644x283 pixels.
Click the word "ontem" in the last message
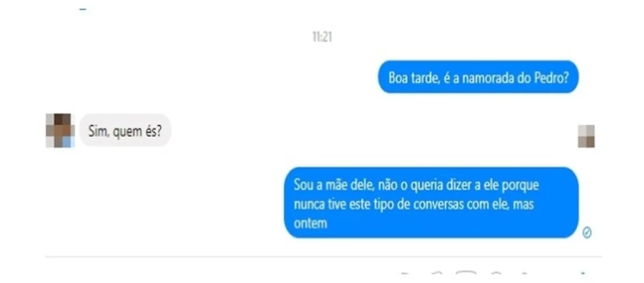coord(311,224)
